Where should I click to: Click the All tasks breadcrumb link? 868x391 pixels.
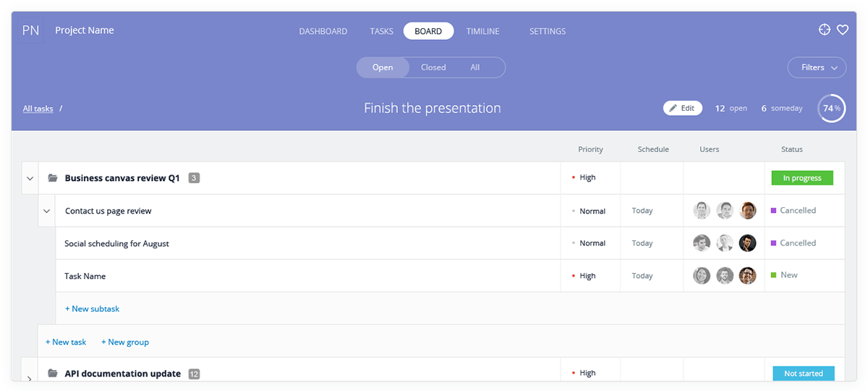tap(38, 109)
